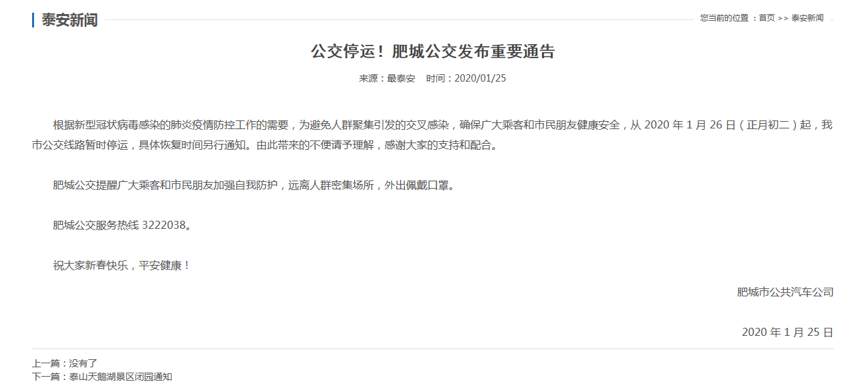
Task: Click the paragraph starting with 根据新型冠状病毒
Action: (x=432, y=135)
